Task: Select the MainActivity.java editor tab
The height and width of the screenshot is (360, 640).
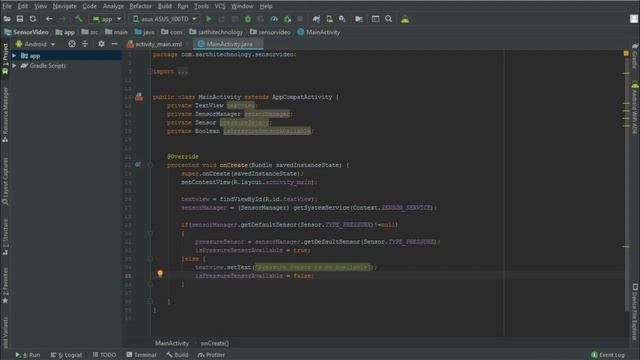Action: coord(228,44)
